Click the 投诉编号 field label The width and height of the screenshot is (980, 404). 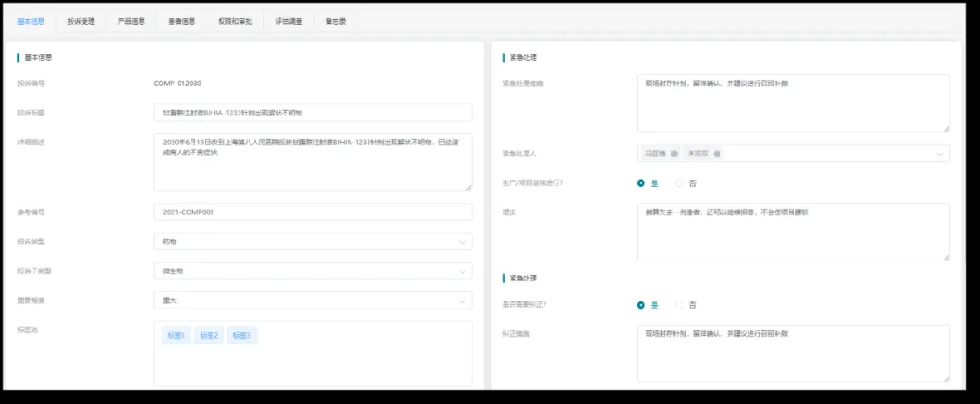[x=31, y=84]
